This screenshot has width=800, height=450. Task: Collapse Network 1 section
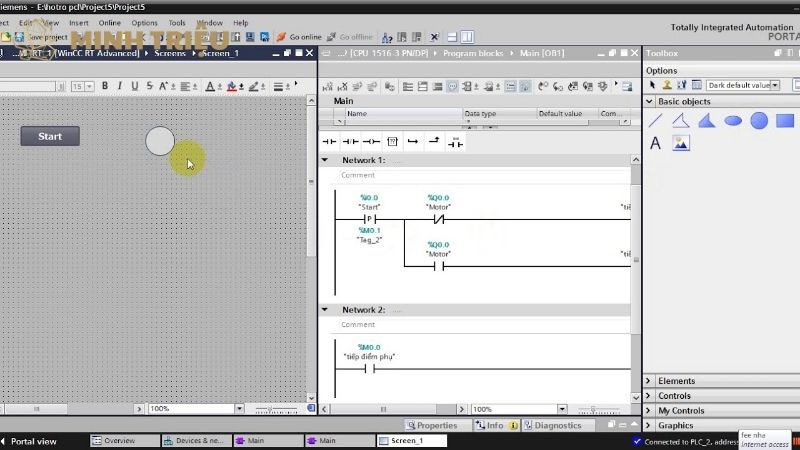(325, 160)
